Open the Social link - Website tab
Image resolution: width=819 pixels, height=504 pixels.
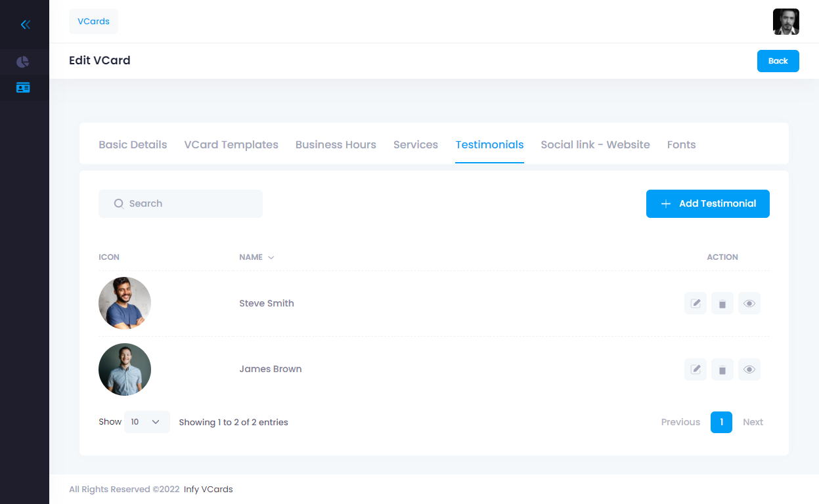pyautogui.click(x=595, y=145)
